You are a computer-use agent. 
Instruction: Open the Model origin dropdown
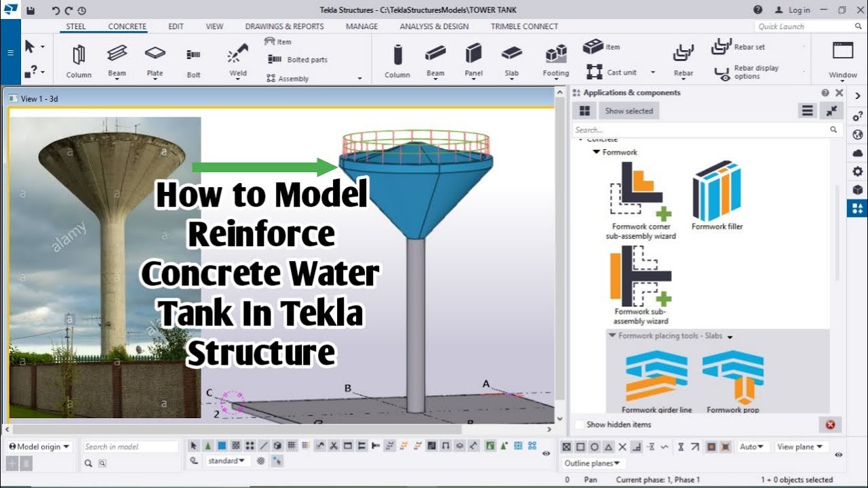(39, 447)
